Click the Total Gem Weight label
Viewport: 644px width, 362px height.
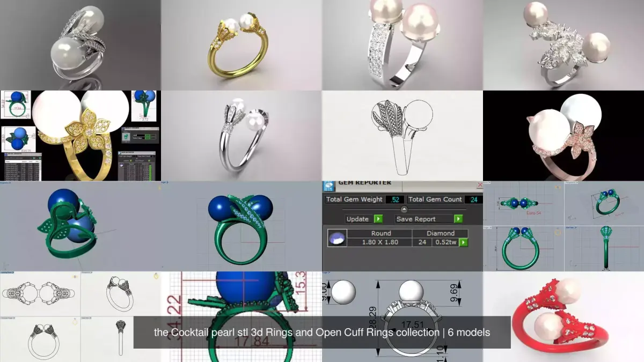(354, 200)
